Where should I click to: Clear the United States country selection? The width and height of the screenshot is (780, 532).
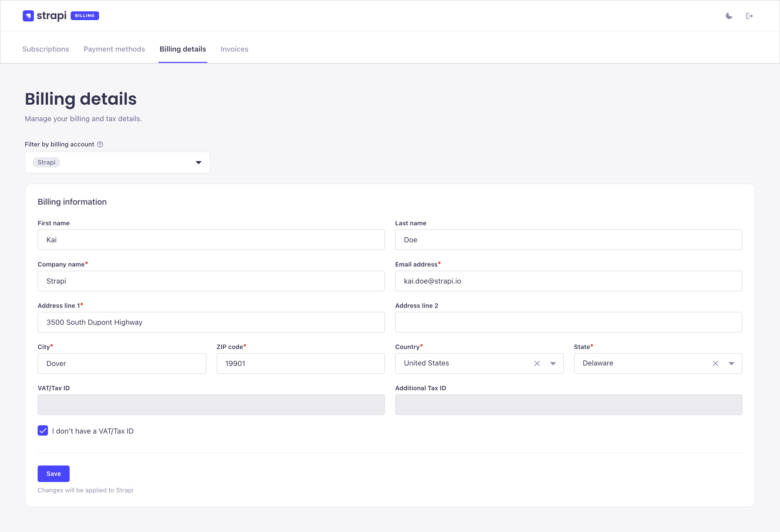click(x=537, y=363)
